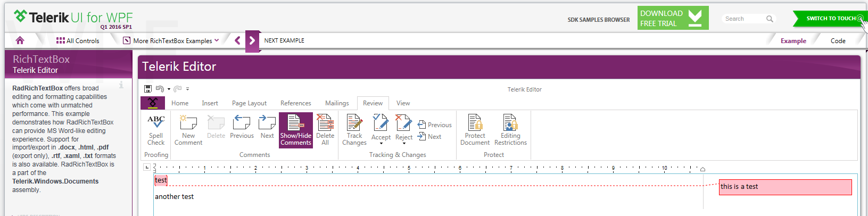
Task: Open the View ribbon tab
Action: click(x=403, y=103)
